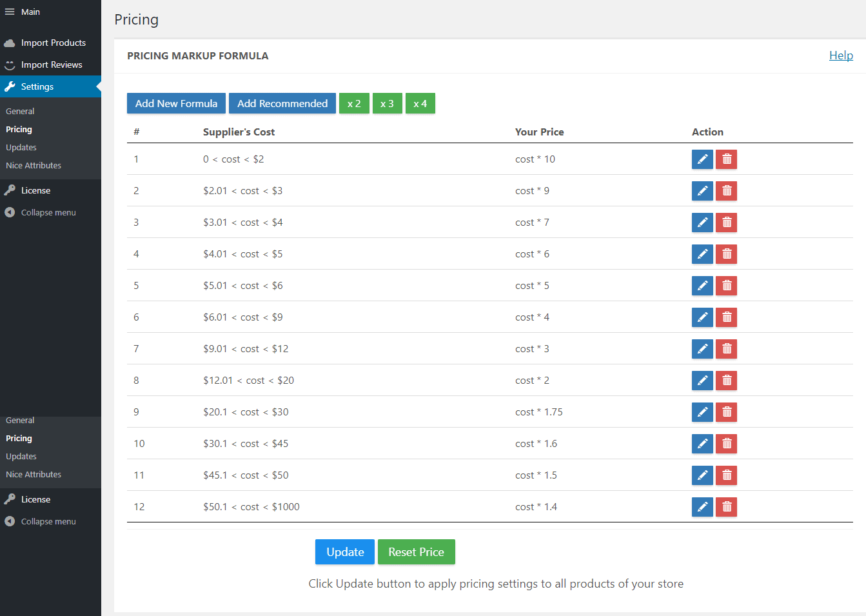Click the green Reset Price button

click(x=417, y=552)
